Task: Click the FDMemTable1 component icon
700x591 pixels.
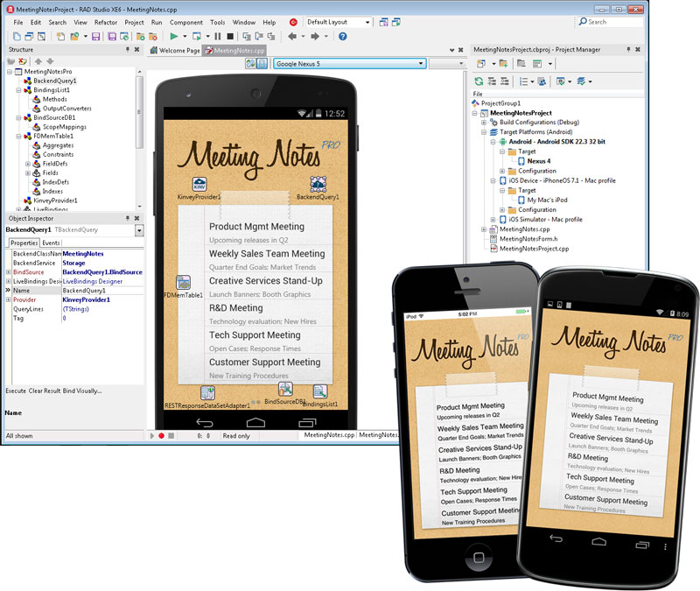Action: click(x=184, y=283)
